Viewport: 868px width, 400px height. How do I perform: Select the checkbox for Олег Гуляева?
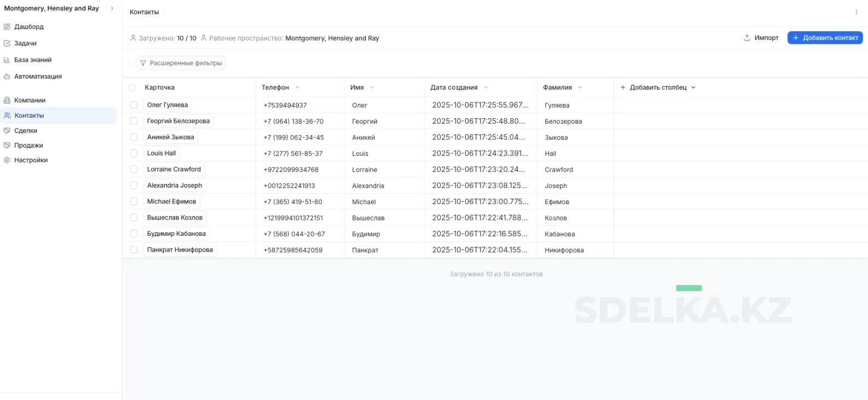pyautogui.click(x=134, y=105)
